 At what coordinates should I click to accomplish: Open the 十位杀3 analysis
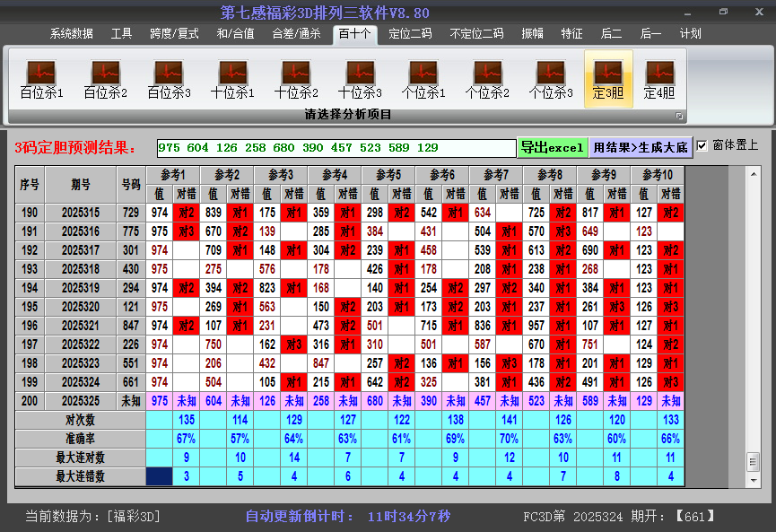[360, 79]
